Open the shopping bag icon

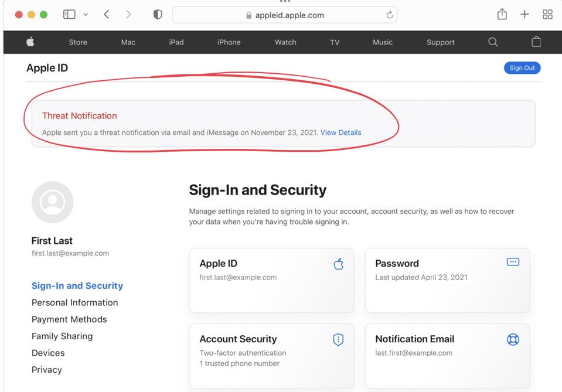coord(536,42)
